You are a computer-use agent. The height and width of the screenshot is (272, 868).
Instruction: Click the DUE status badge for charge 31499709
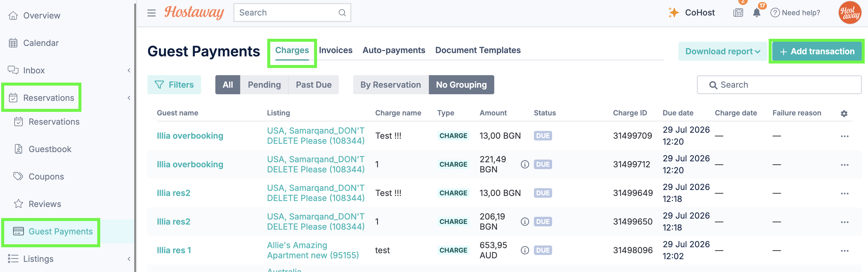coord(543,136)
